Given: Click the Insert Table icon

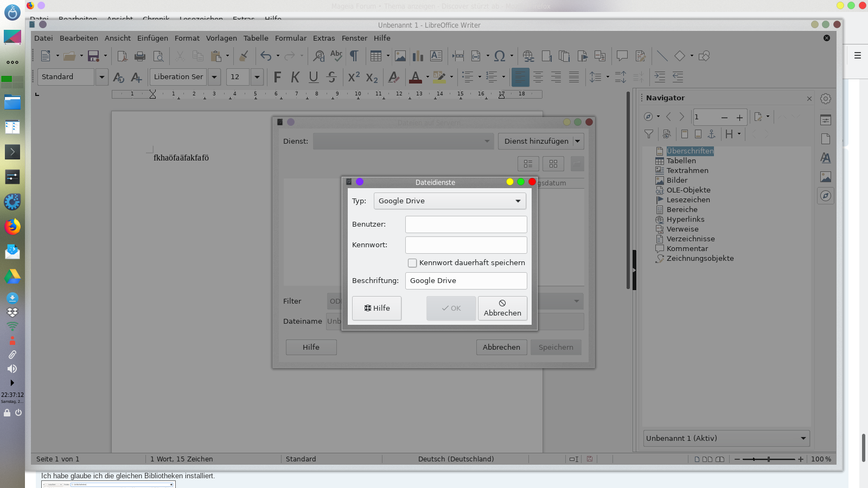Looking at the screenshot, I should pos(376,56).
